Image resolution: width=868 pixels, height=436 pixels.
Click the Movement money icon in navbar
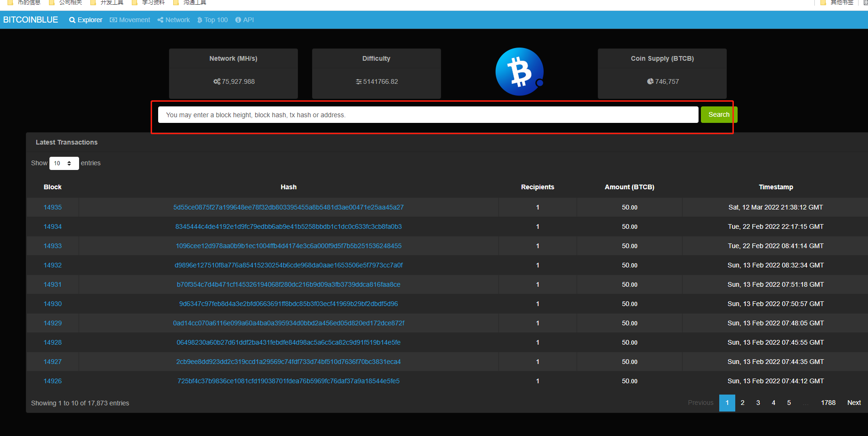pyautogui.click(x=113, y=20)
